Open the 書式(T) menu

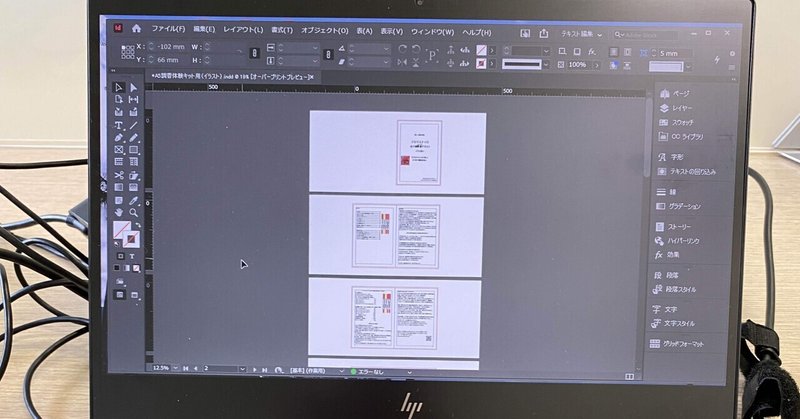(282, 30)
